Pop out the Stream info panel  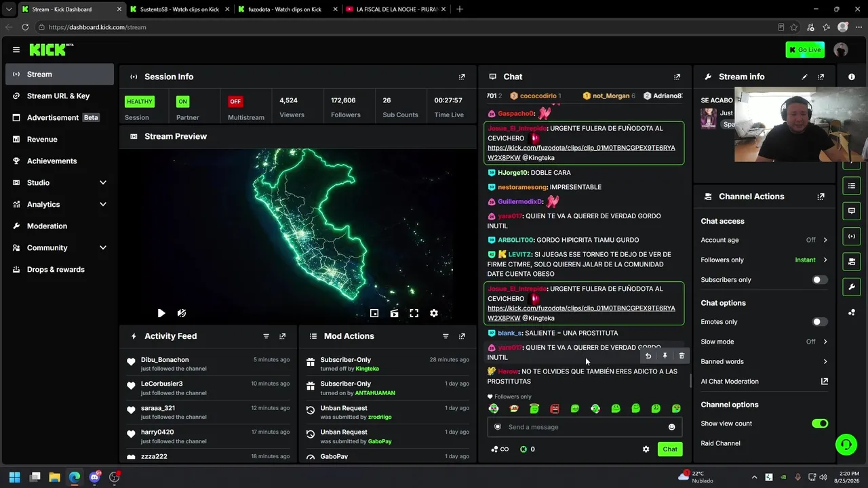(821, 77)
